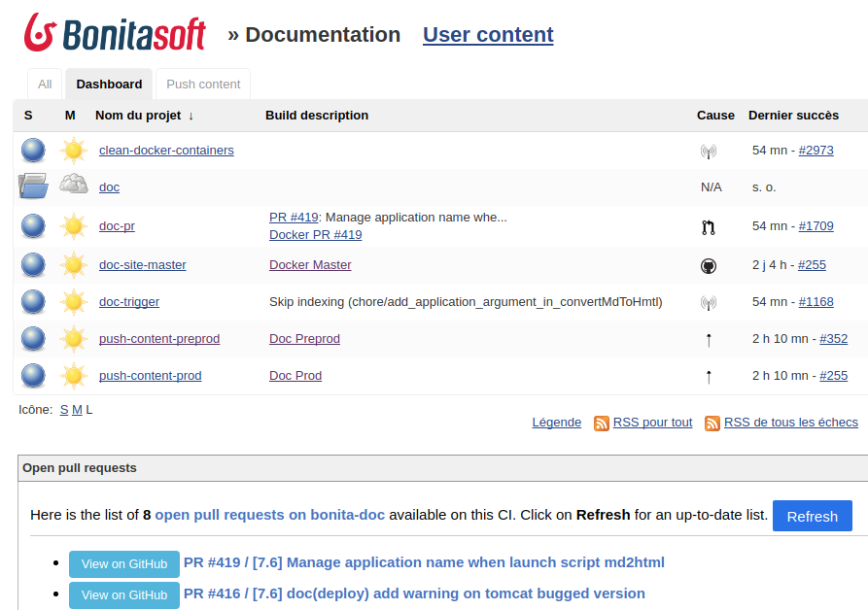This screenshot has height=610, width=868.
Task: Open push-content-prod project
Action: click(x=150, y=376)
